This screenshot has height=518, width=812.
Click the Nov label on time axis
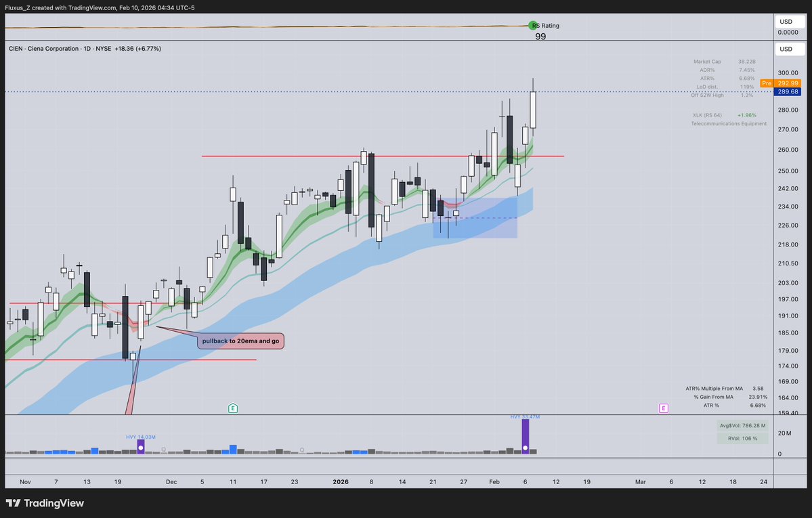(25, 481)
